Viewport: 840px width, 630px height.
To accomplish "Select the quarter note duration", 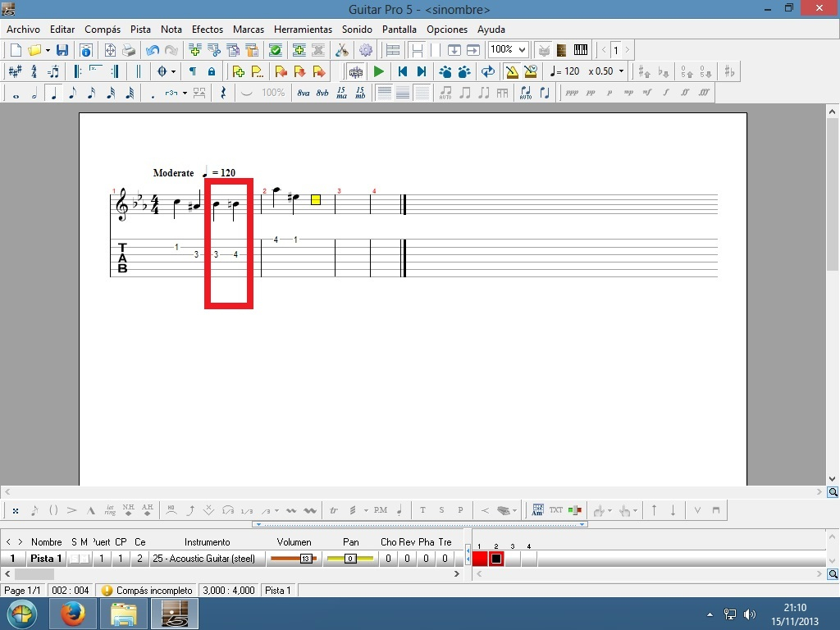I will tap(53, 93).
